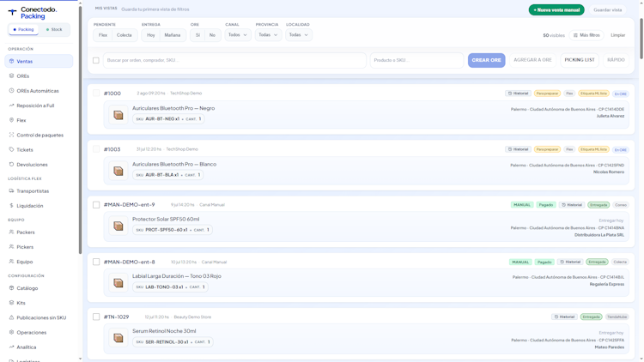Screen dimensions: 644x362
Task: Go to Reposición a Full
Action: (x=39, y=106)
